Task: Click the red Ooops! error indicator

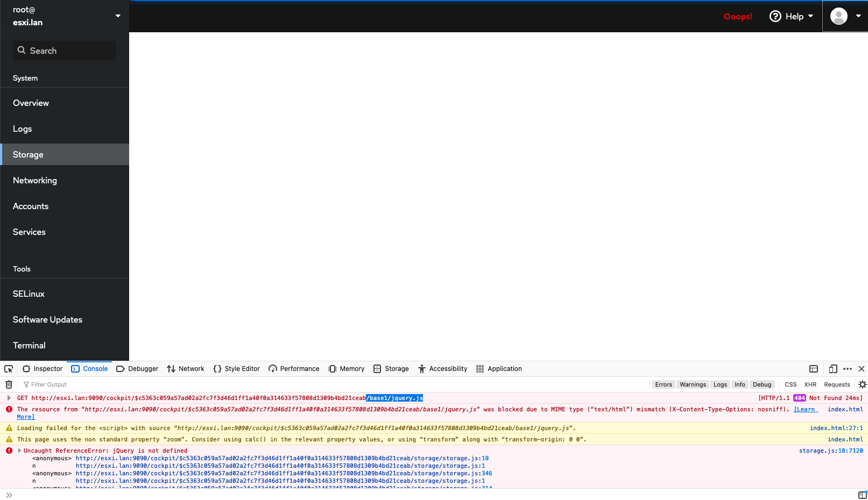Action: tap(738, 17)
